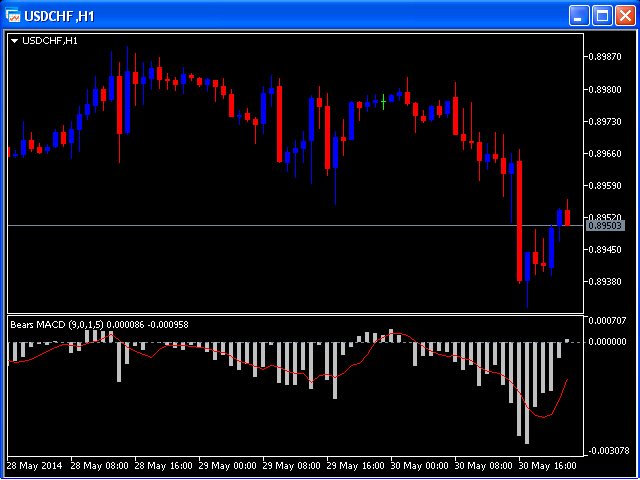Click the USDCHF,H1 chart label
The height and width of the screenshot is (480, 640).
pos(50,41)
